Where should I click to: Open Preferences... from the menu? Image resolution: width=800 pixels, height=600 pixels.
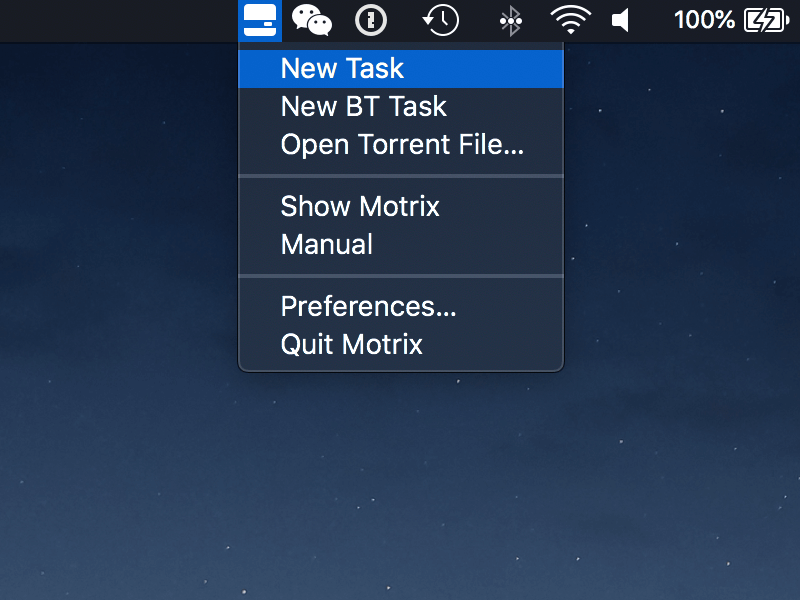401,307
